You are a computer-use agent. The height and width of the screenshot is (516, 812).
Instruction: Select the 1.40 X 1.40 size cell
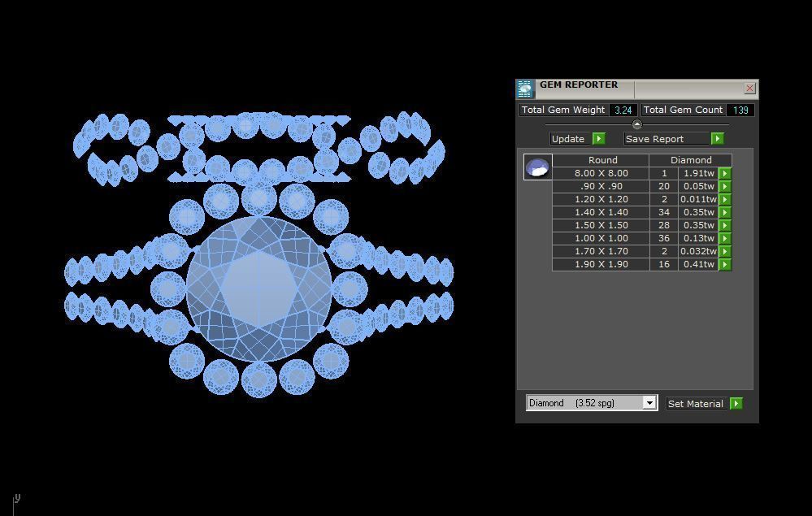click(601, 212)
